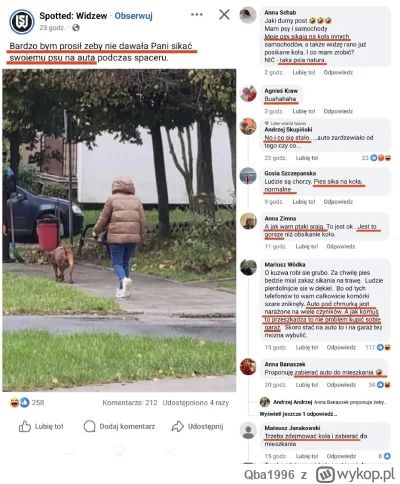Image resolution: width=400 pixels, height=484 pixels.
Task: Click the Dodaj komentarz speech bubble
Action: click(89, 426)
